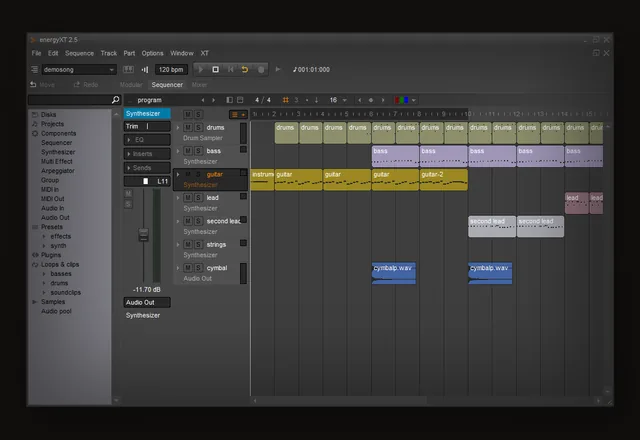Viewport: 640px width, 440px height.
Task: Mute the strings track
Action: tap(188, 244)
